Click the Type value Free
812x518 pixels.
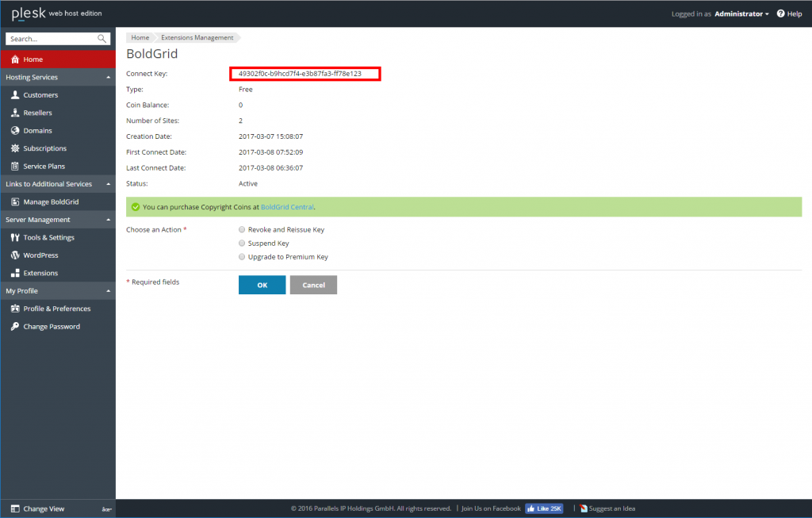(246, 89)
